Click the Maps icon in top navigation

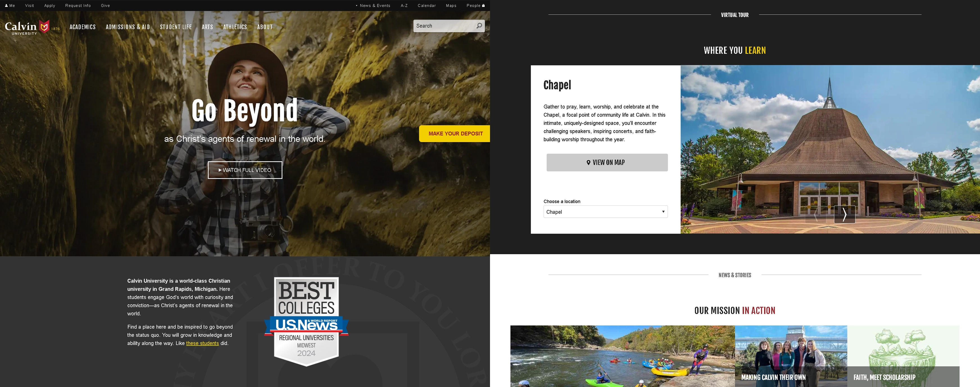[451, 5]
